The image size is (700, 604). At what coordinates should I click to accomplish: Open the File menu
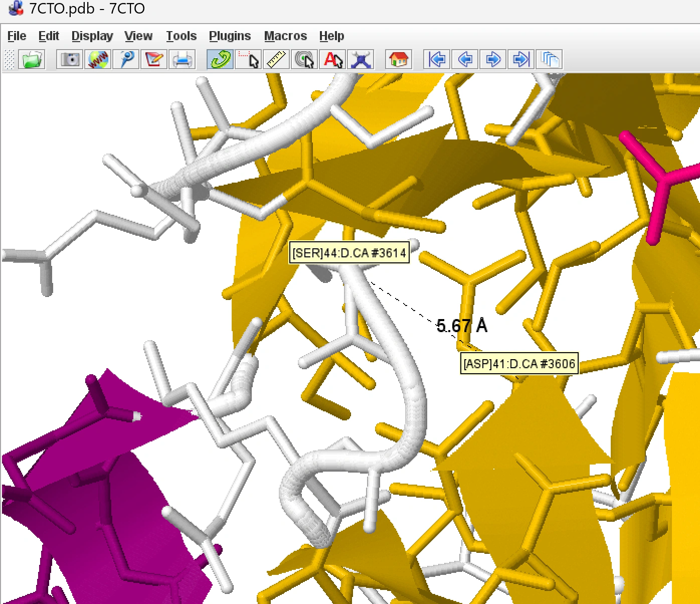point(17,36)
